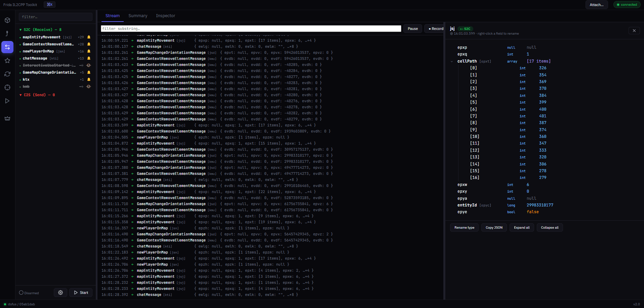Open the ⌘K command palette badge
Screen dimensions: 644x308
(x=49, y=5)
